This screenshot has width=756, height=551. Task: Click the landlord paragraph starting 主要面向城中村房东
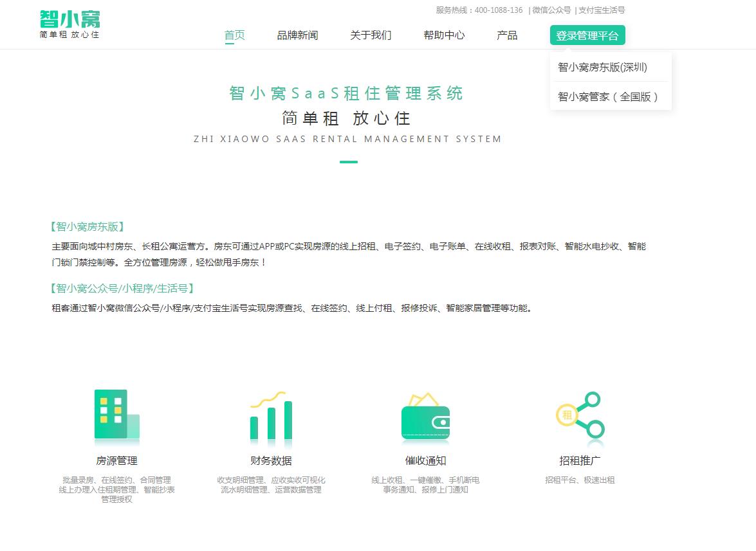point(349,255)
